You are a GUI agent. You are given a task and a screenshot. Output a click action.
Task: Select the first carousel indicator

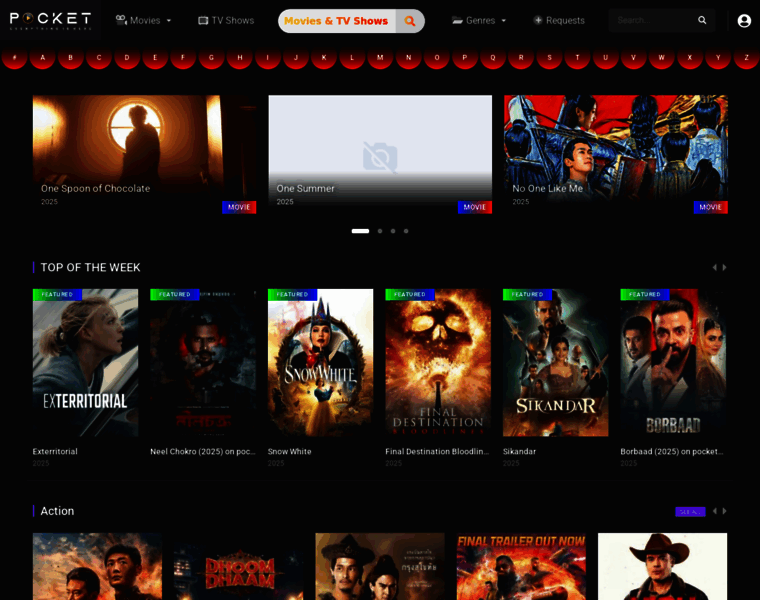[360, 231]
